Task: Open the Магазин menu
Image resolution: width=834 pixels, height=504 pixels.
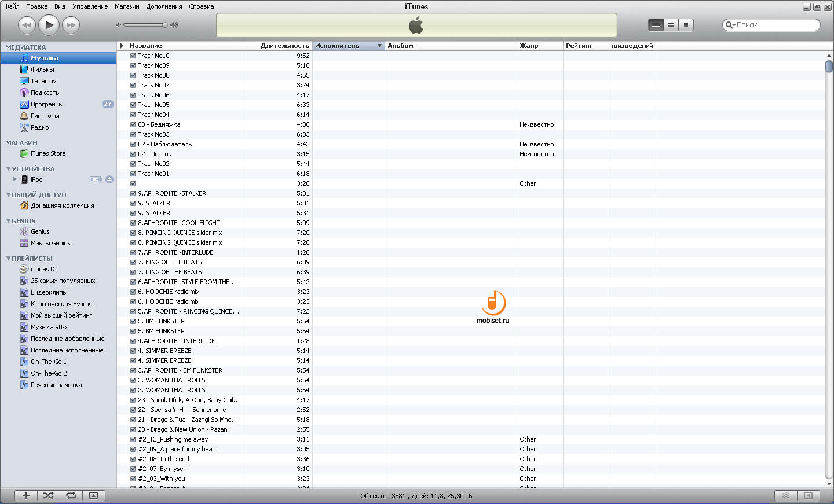Action: coord(127,6)
